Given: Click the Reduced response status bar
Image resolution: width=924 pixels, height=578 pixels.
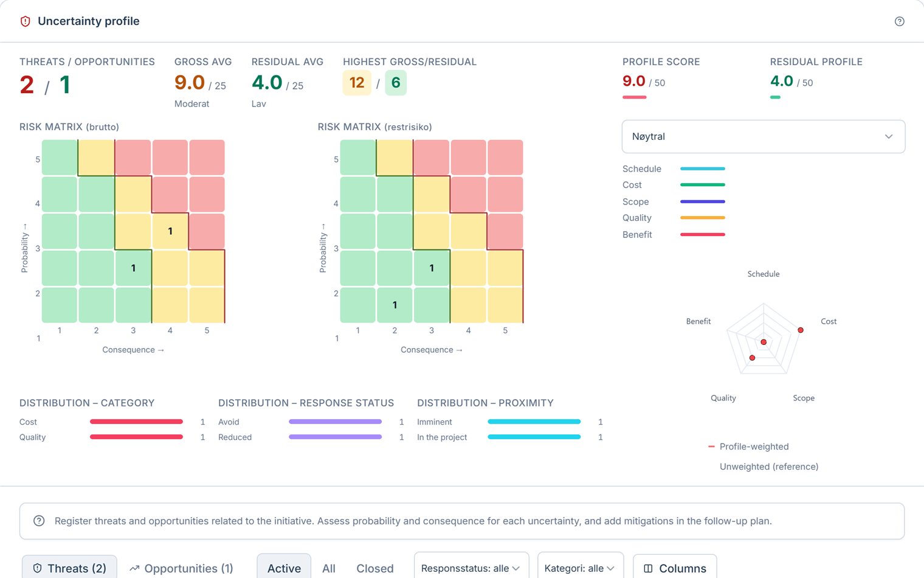Looking at the screenshot, I should 335,437.
